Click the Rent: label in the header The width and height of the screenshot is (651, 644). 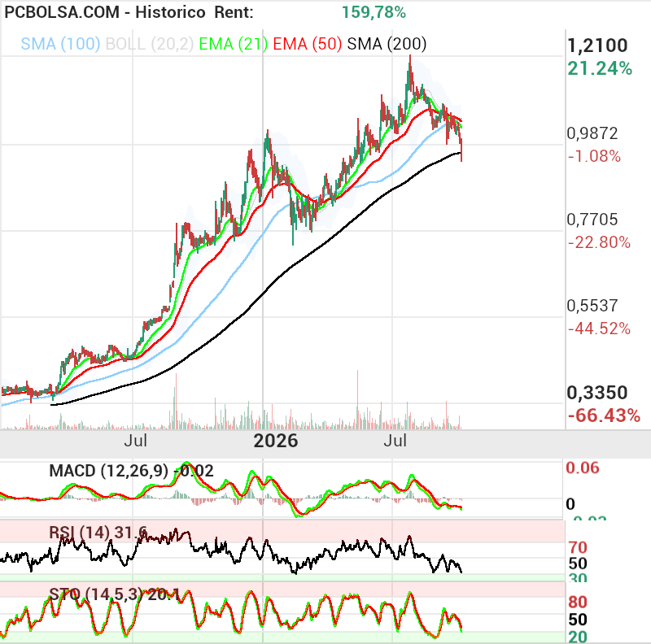234,12
